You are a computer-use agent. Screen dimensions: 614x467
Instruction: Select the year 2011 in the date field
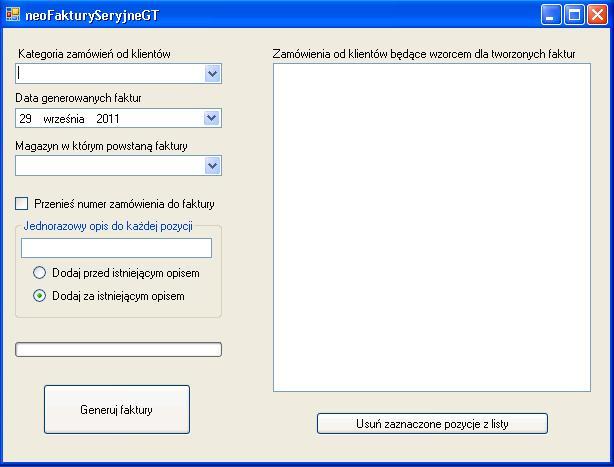click(x=108, y=119)
